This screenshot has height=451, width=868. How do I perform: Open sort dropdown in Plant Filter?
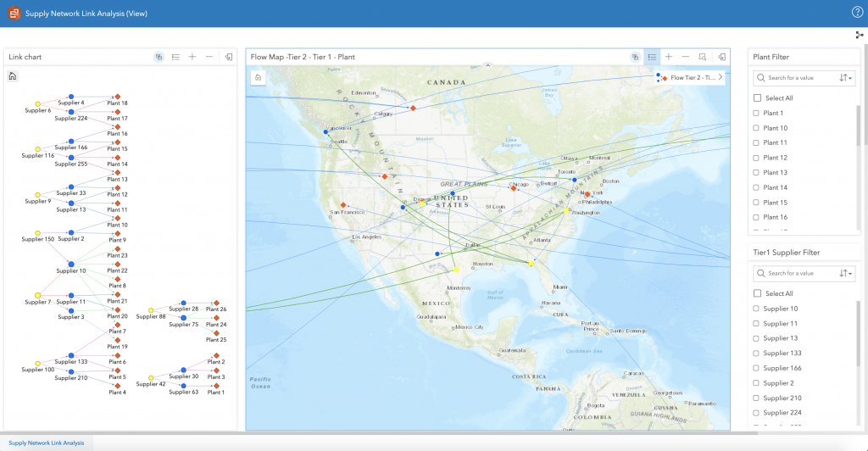click(845, 78)
